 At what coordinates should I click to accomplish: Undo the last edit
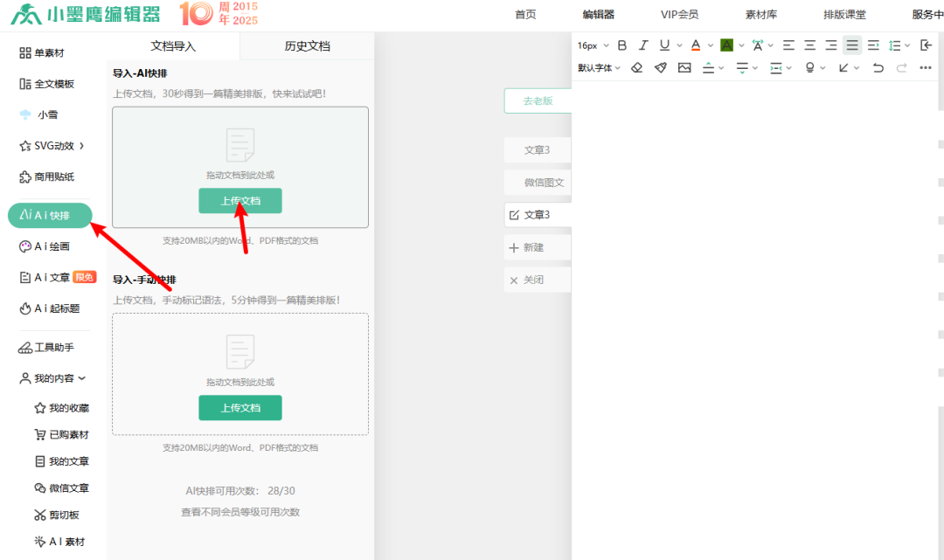coord(878,68)
